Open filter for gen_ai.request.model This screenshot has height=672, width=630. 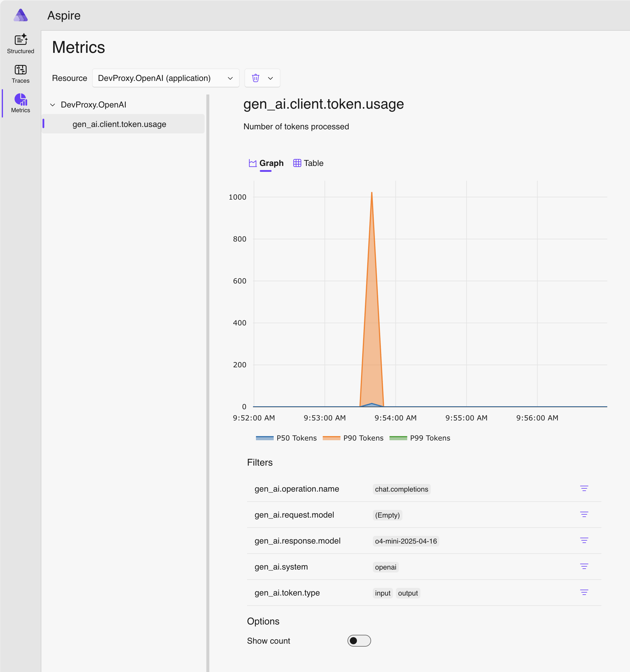(584, 514)
